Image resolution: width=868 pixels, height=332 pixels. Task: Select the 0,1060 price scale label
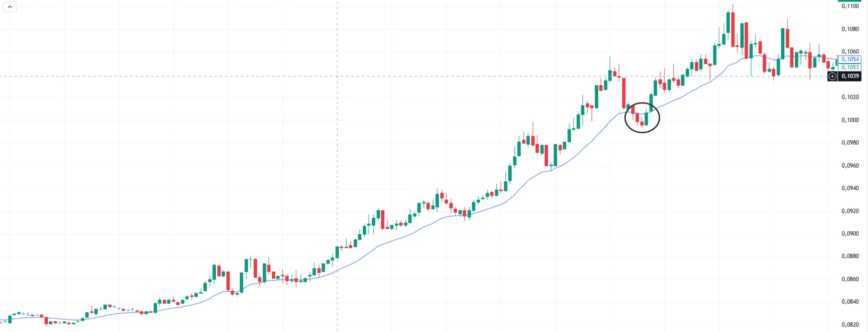tap(850, 52)
